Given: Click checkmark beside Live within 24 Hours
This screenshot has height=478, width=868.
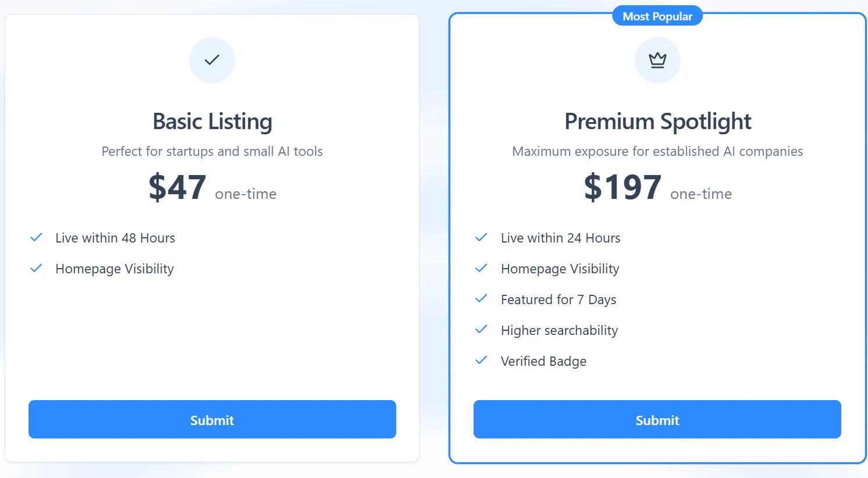Looking at the screenshot, I should (x=481, y=237).
